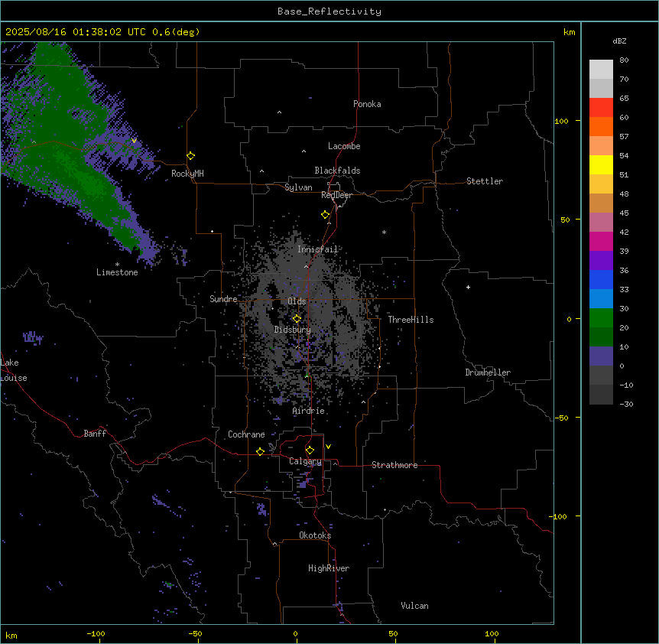Viewport: 659px width, 644px height.
Task: Click the Cochrane city label
Action: [x=246, y=434]
